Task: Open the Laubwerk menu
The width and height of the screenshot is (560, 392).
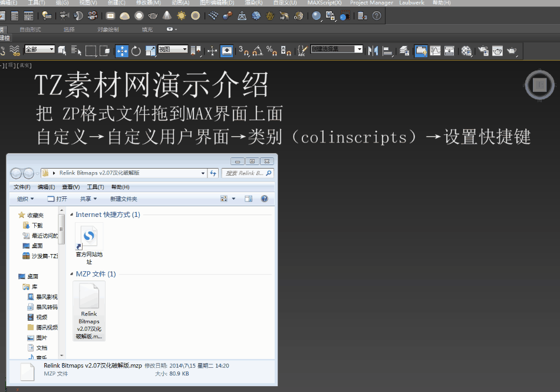Action: [x=412, y=2]
